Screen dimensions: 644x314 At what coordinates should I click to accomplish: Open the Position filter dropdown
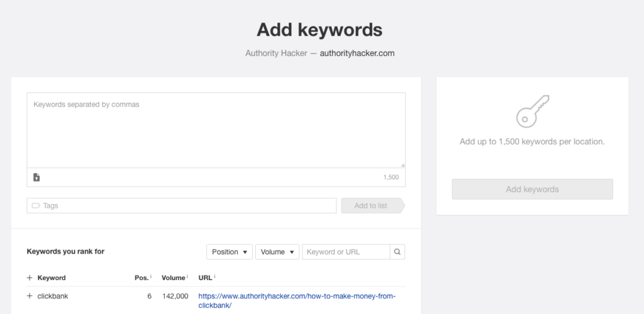pos(230,252)
